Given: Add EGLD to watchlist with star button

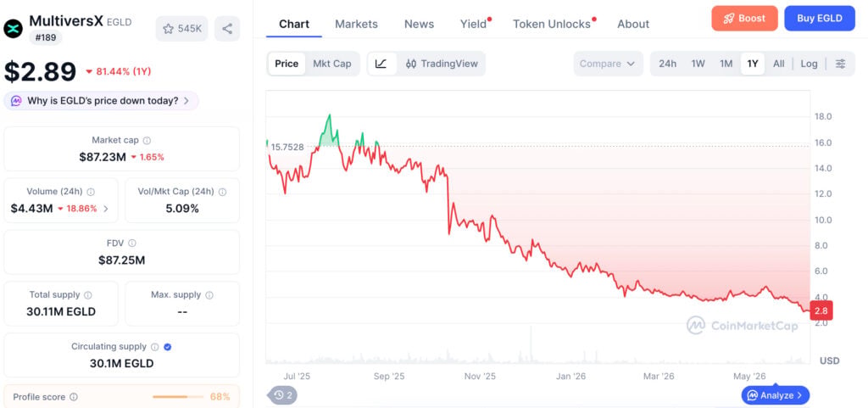Looking at the screenshot, I should (181, 29).
